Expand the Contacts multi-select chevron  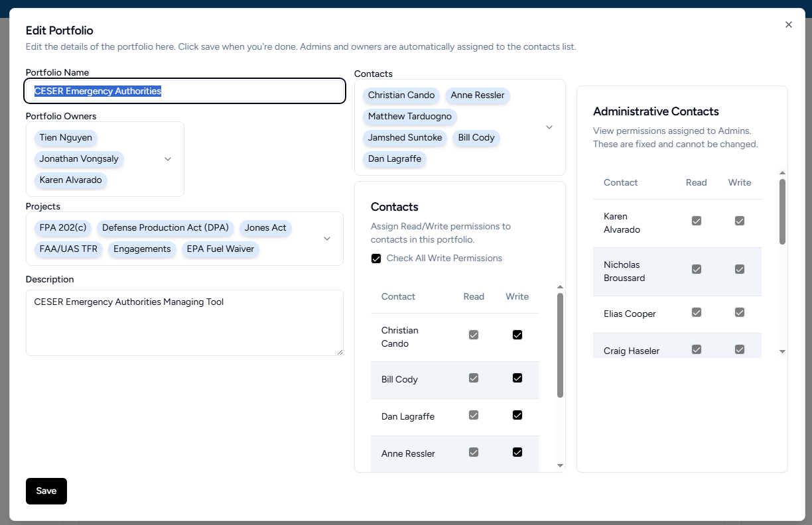[x=549, y=127]
